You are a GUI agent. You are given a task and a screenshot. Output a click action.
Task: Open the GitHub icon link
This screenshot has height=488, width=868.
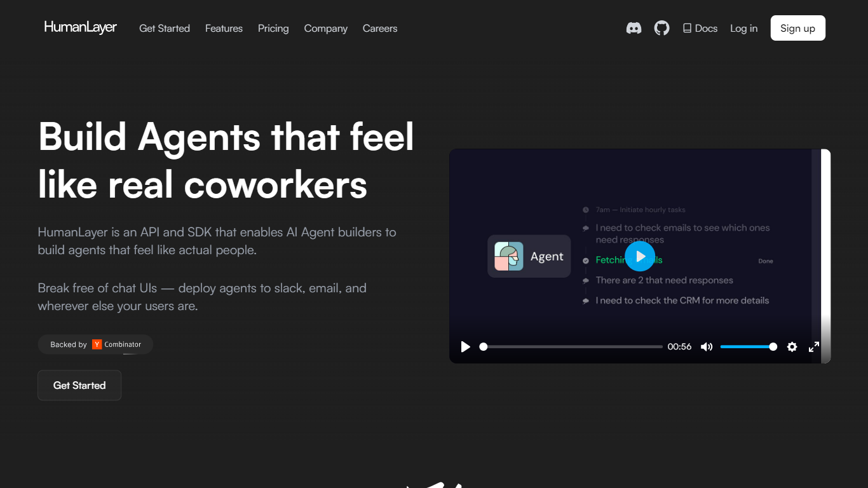(662, 28)
